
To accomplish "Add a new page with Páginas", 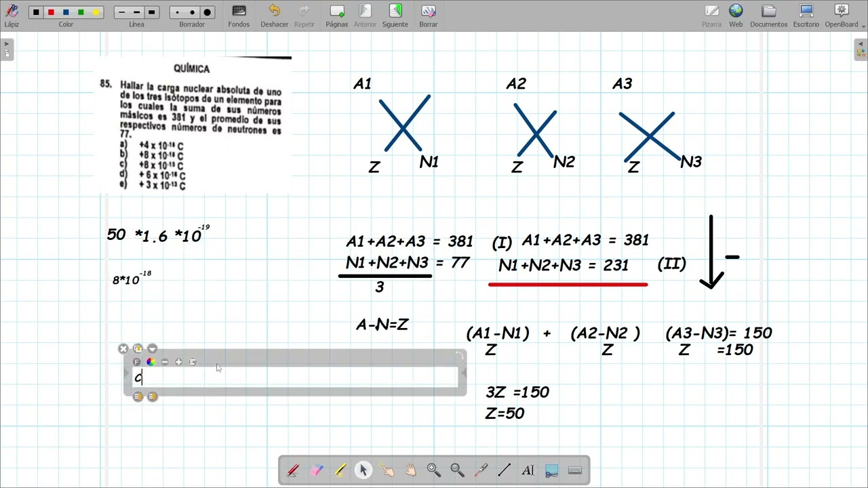I will tap(337, 16).
